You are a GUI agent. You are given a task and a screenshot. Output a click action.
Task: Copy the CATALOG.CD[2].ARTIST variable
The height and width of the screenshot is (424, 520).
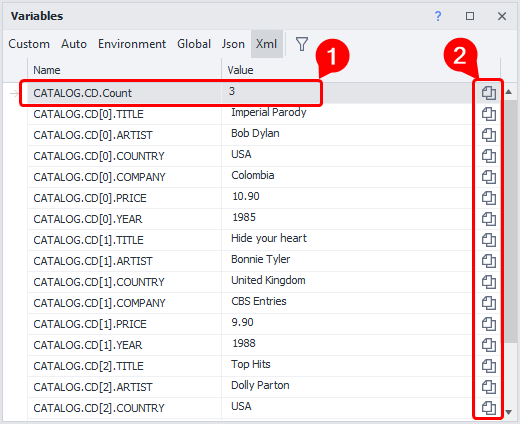tap(489, 387)
